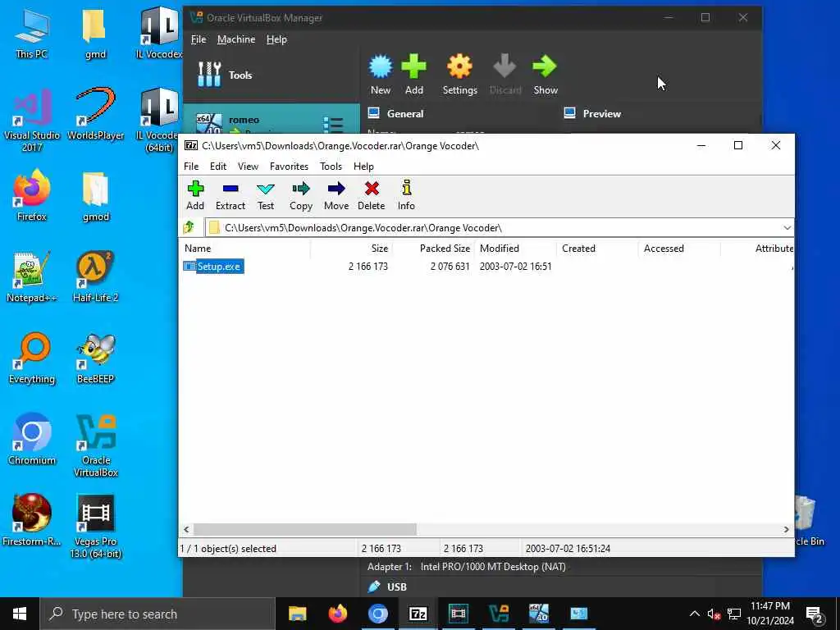
Task: Select the Chromium desktop shortcut
Action: (x=32, y=440)
